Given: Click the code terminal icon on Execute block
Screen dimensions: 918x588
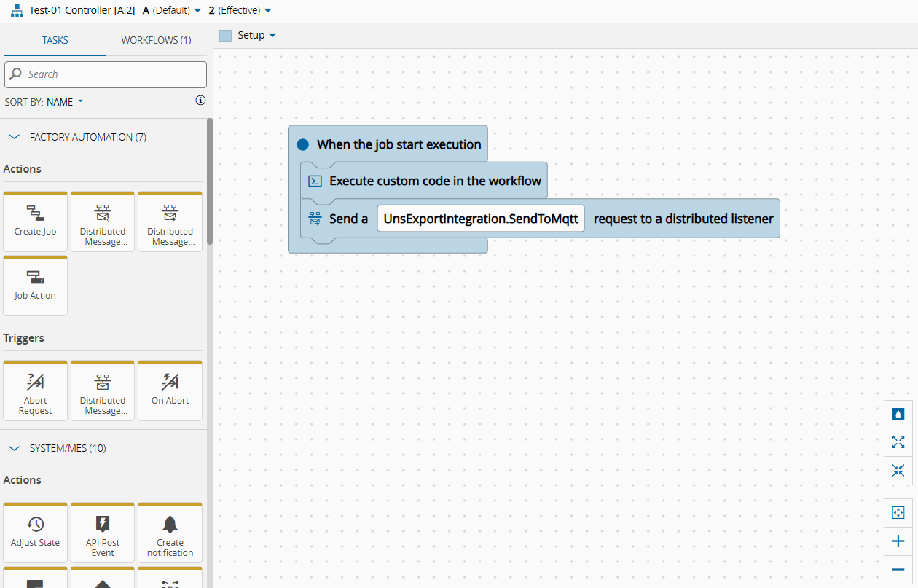Looking at the screenshot, I should (315, 181).
